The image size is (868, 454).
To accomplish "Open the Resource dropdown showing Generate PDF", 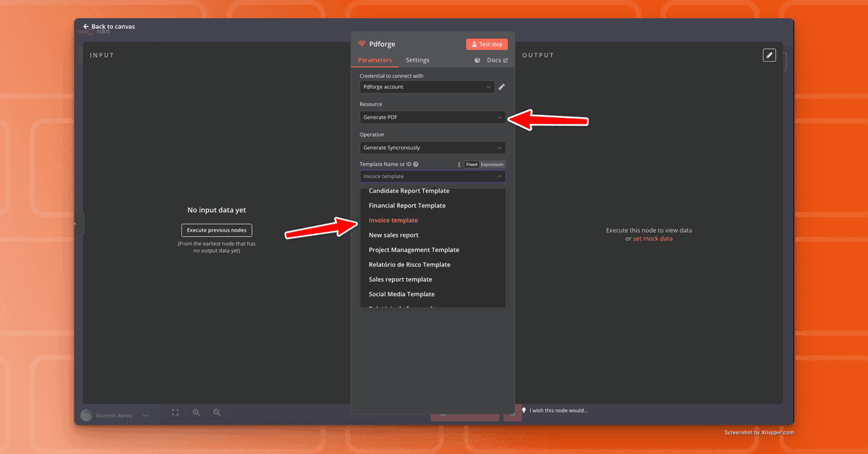I will 432,117.
